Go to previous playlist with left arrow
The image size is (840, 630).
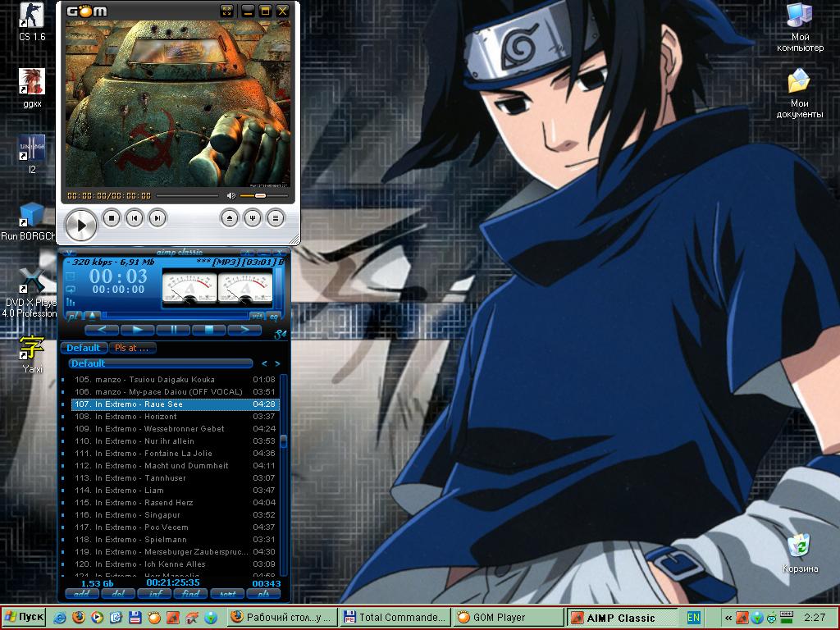click(264, 363)
